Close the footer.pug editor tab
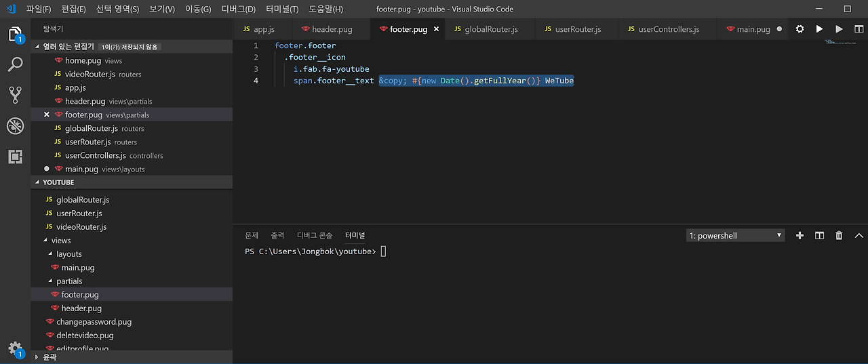The width and height of the screenshot is (868, 364). click(x=436, y=29)
